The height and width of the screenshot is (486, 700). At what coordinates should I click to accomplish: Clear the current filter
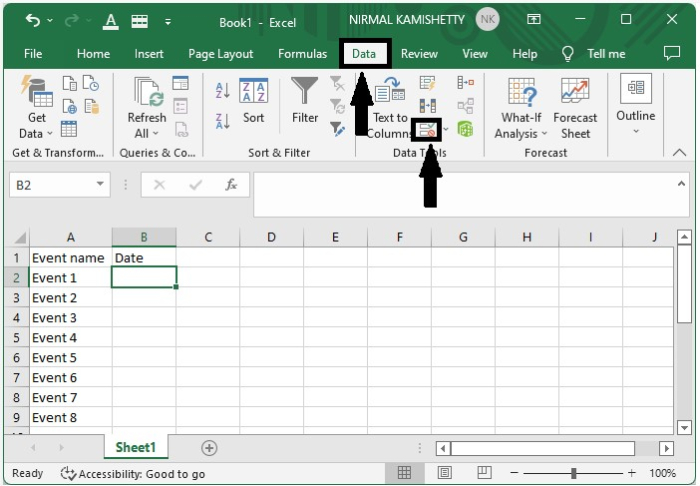[x=337, y=83]
